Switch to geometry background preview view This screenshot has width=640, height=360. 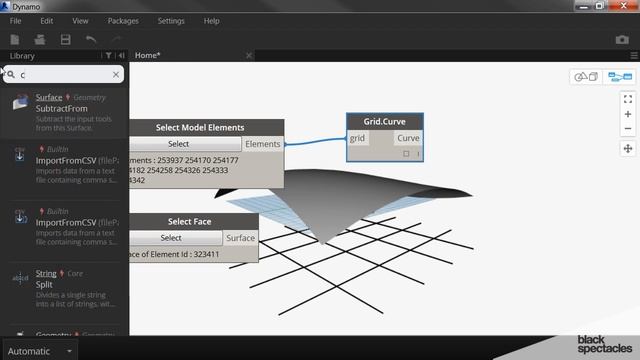coord(586,77)
